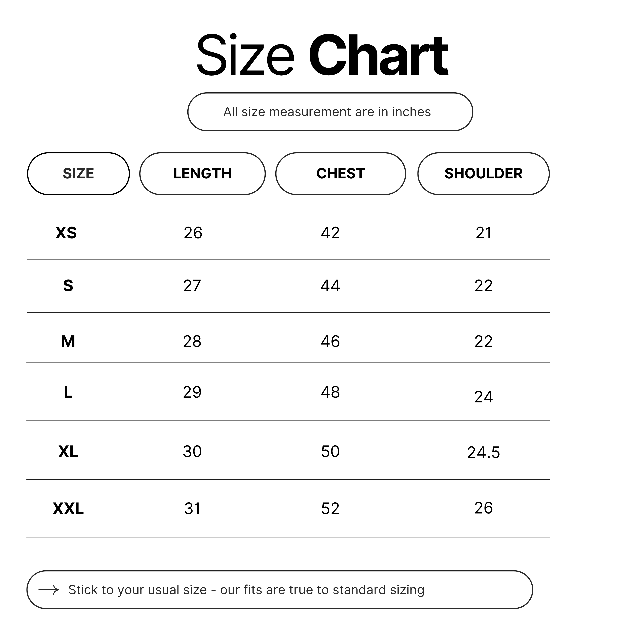Choose the XXL size row label
Image resolution: width=644 pixels, height=644 pixels.
click(68, 509)
